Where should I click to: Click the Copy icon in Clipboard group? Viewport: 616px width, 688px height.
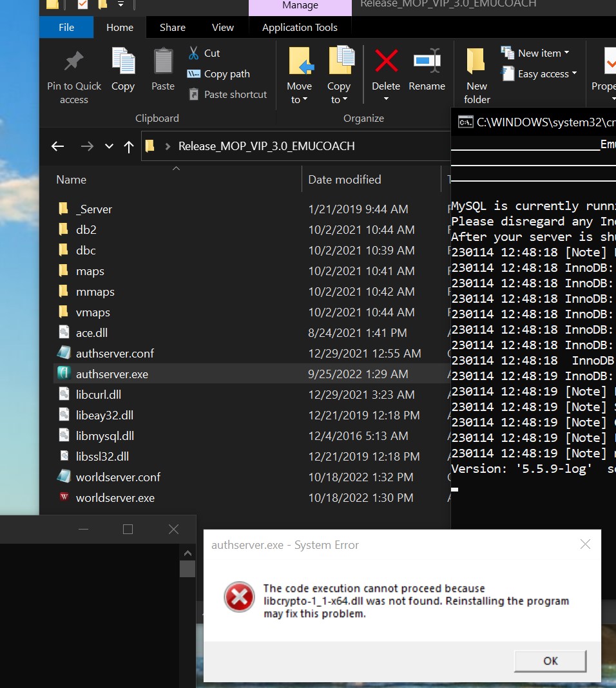(x=123, y=60)
